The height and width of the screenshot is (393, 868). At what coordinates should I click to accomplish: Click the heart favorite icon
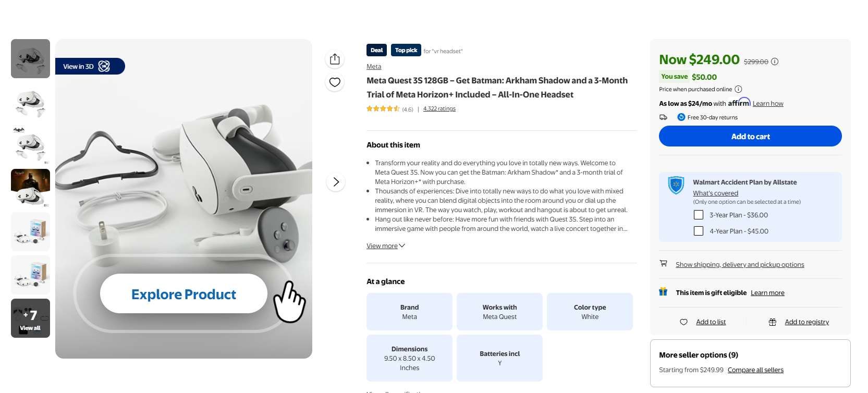coord(335,82)
